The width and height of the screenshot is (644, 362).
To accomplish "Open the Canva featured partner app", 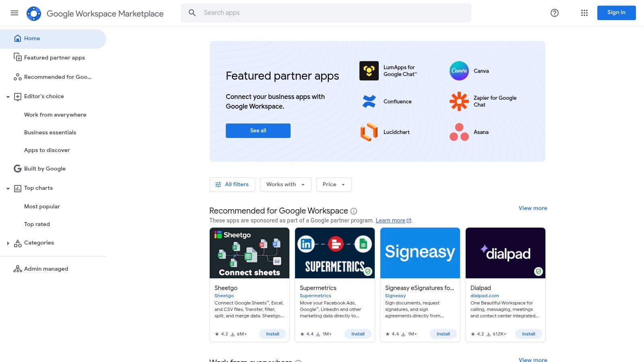I will click(459, 71).
